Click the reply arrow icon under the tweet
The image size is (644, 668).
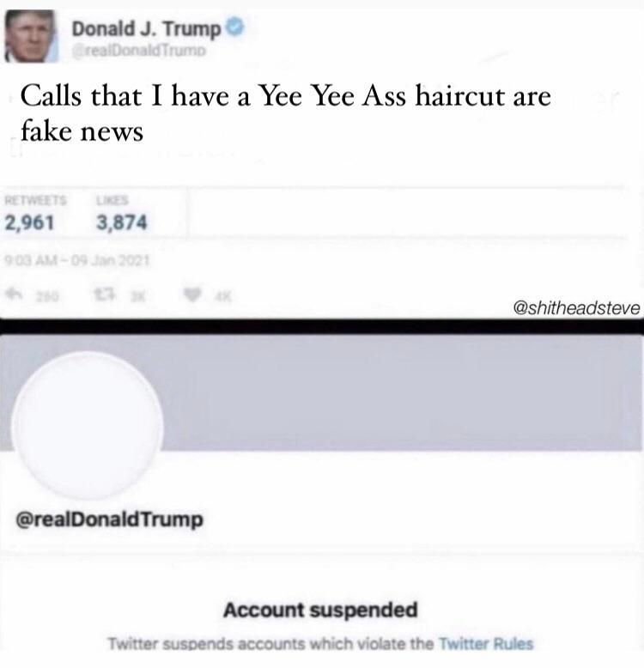(x=15, y=294)
